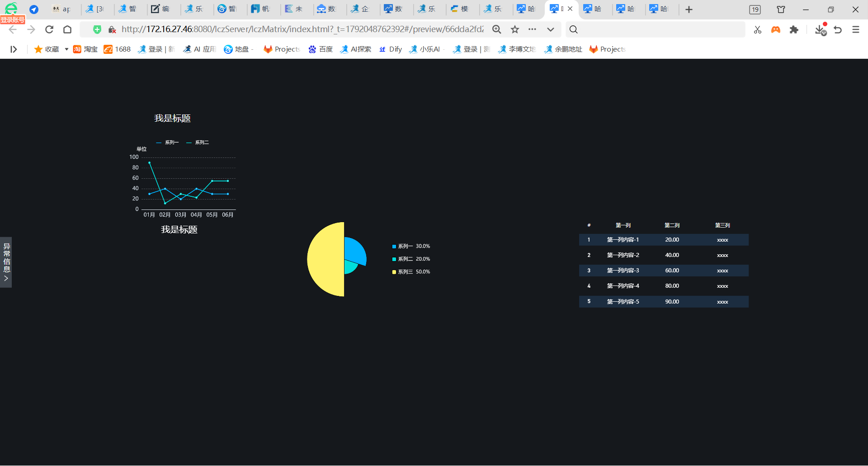The width and height of the screenshot is (868, 466).
Task: Open the Dify bookmark
Action: point(391,49)
